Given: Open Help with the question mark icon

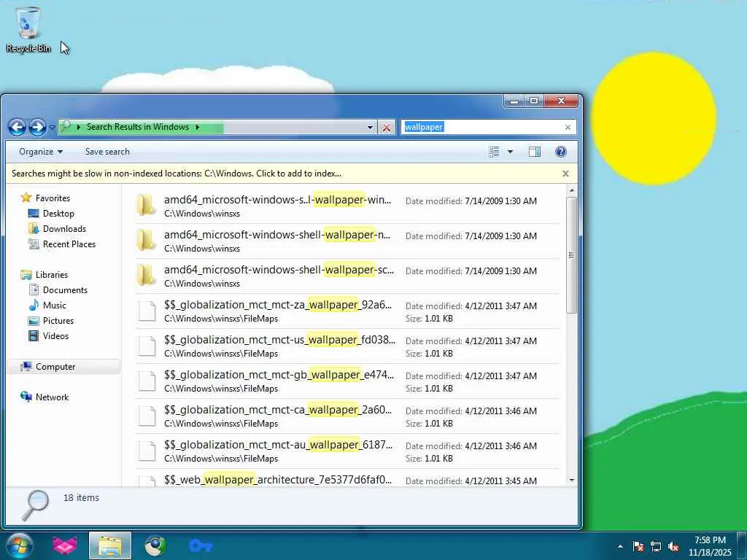Looking at the screenshot, I should 561,152.
